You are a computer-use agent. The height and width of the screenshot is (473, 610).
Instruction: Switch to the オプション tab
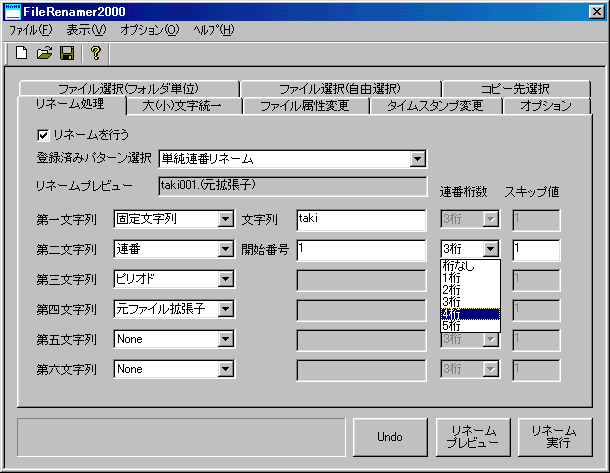tap(546, 106)
